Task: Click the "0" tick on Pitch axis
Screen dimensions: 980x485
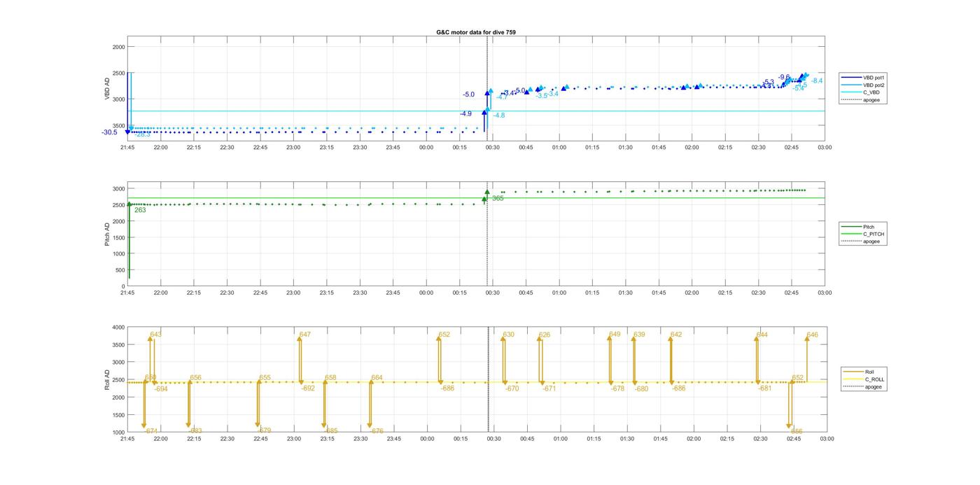Action: (122, 286)
